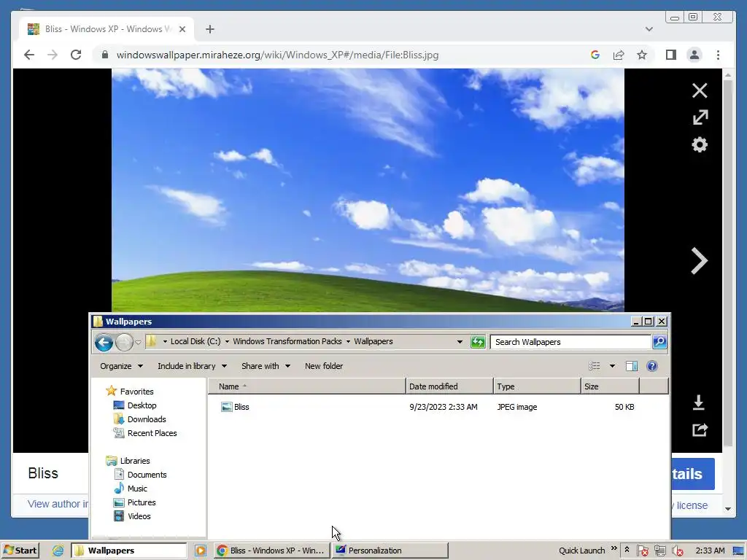This screenshot has height=560, width=747.
Task: Open a new Chrome tab
Action: (x=209, y=29)
